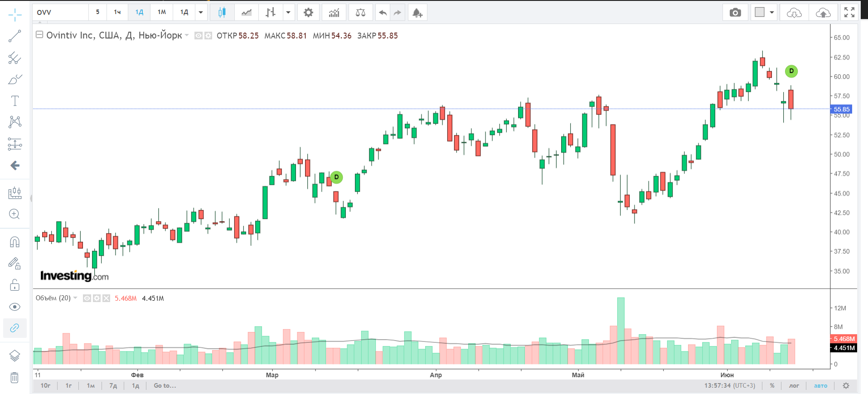
Task: Create an alert with the bell icon
Action: click(417, 13)
